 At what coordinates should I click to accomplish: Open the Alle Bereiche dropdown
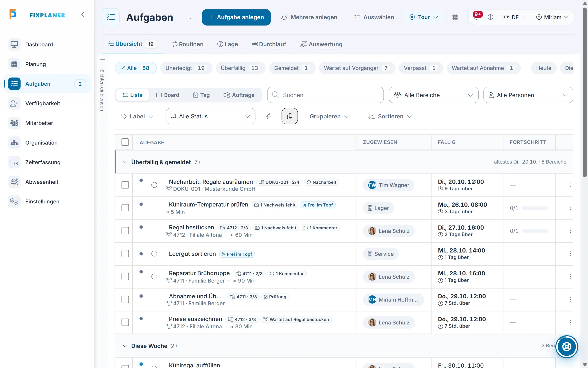(x=433, y=95)
